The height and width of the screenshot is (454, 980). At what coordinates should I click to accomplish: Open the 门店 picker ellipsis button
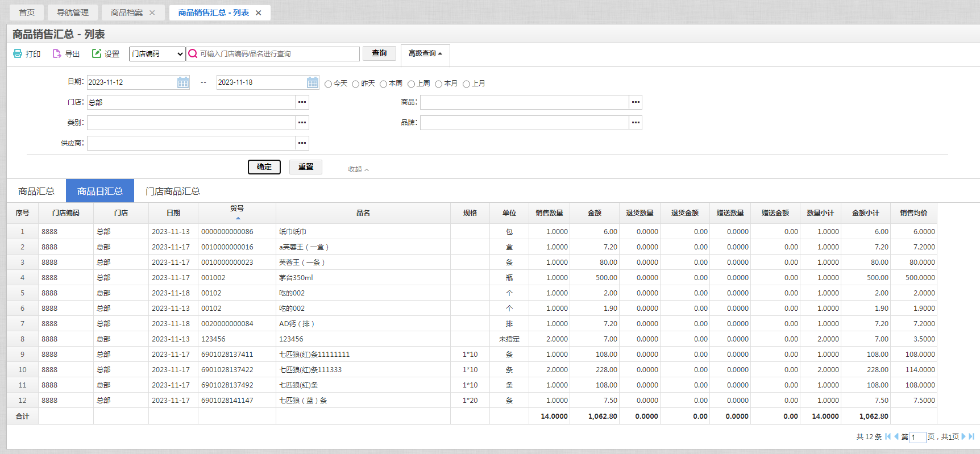coord(302,102)
